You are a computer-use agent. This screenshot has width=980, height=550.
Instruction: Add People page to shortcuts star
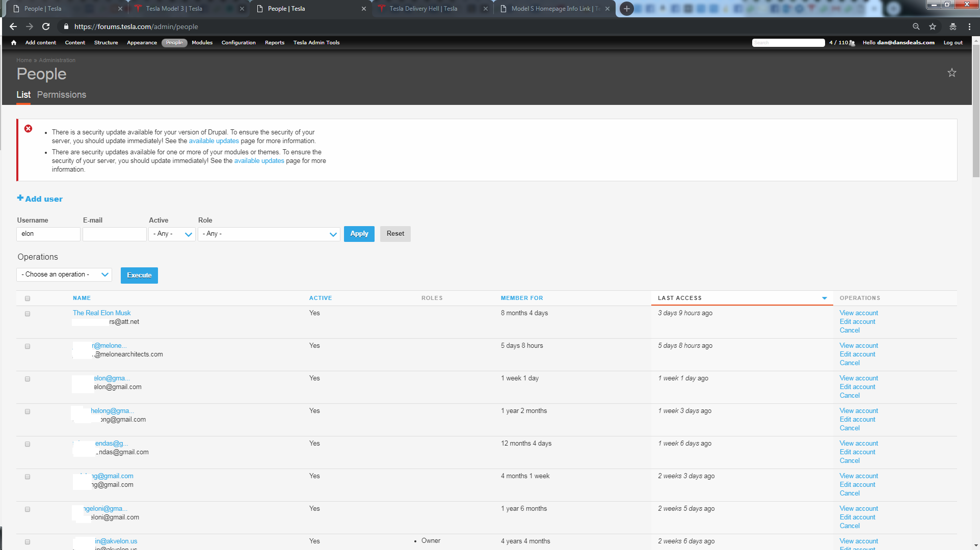[951, 73]
